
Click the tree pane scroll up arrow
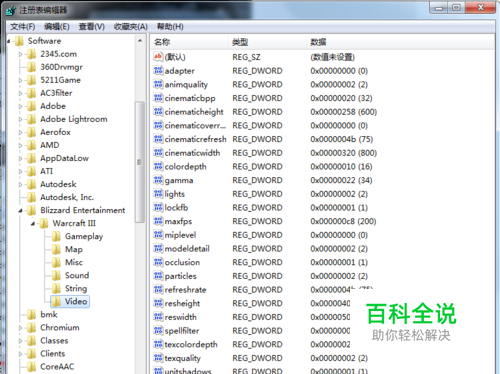[x=140, y=41]
